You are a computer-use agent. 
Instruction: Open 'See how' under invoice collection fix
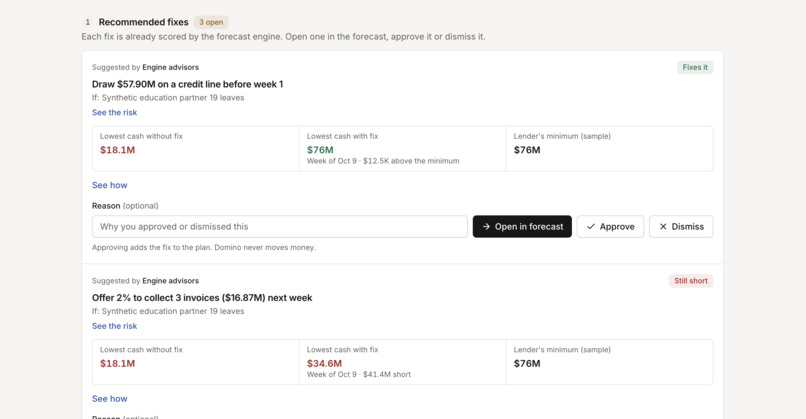(109, 398)
